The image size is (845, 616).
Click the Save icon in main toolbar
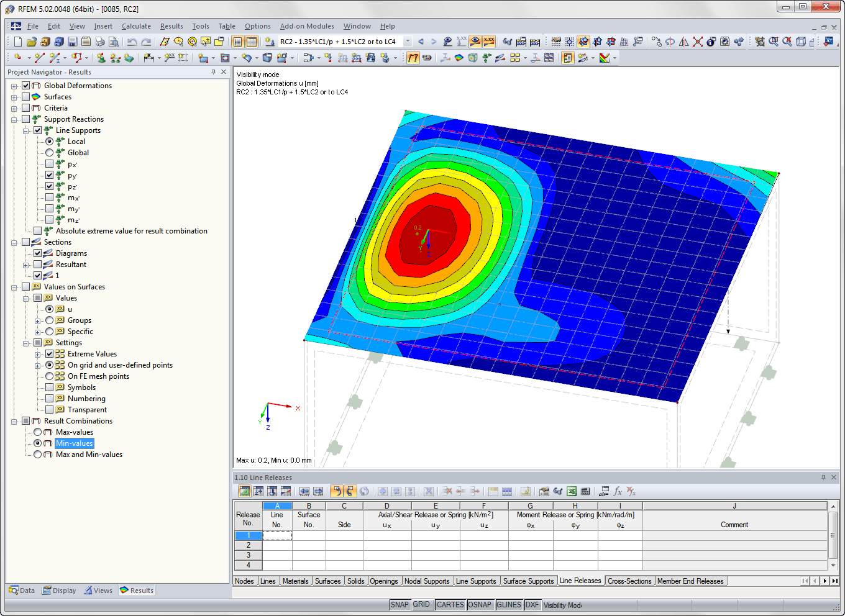pos(73,42)
